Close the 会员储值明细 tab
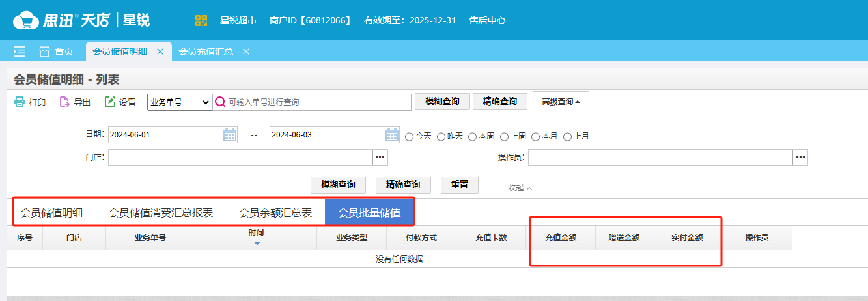Viewport: 868px width, 301px height. coord(160,51)
